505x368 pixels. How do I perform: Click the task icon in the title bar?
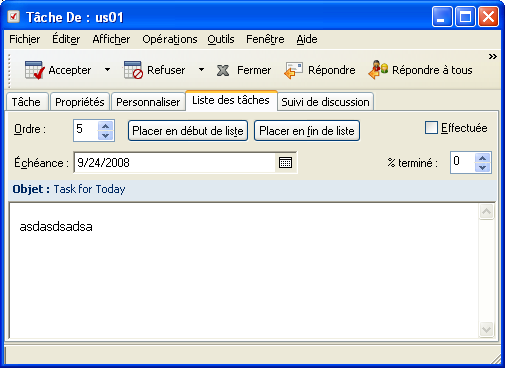(x=13, y=16)
